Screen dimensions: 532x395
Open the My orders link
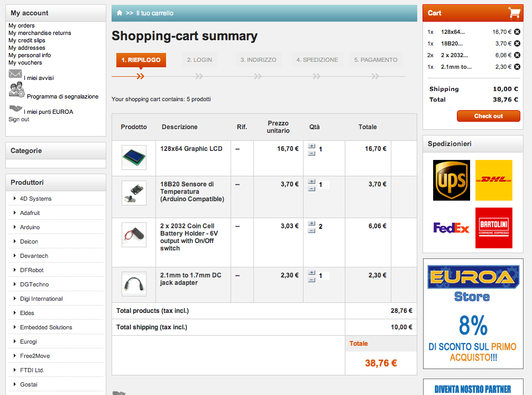click(x=22, y=25)
